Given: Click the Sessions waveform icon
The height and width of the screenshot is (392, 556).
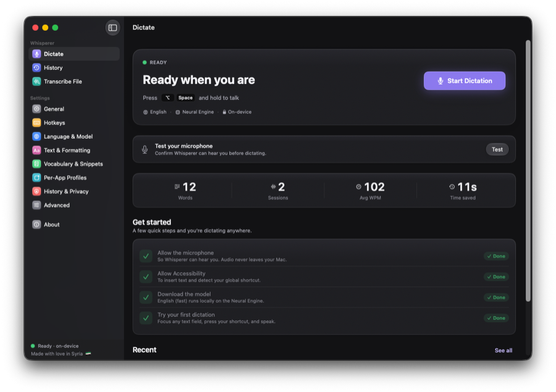Looking at the screenshot, I should (x=273, y=186).
